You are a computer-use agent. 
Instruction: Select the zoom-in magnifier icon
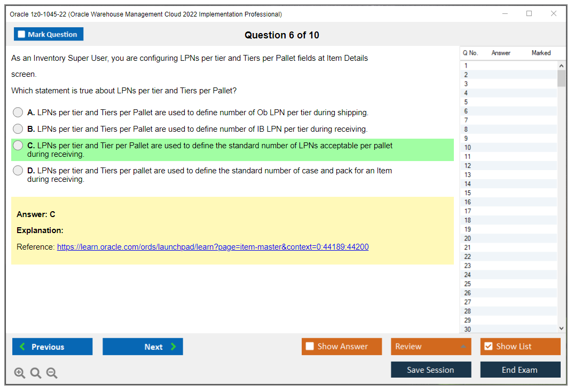[x=19, y=372]
